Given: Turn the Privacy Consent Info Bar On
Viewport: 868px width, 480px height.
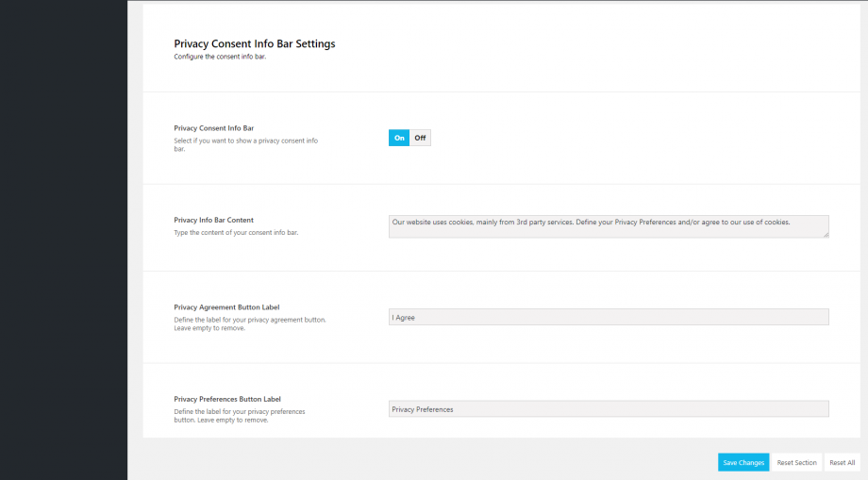Looking at the screenshot, I should (x=399, y=138).
